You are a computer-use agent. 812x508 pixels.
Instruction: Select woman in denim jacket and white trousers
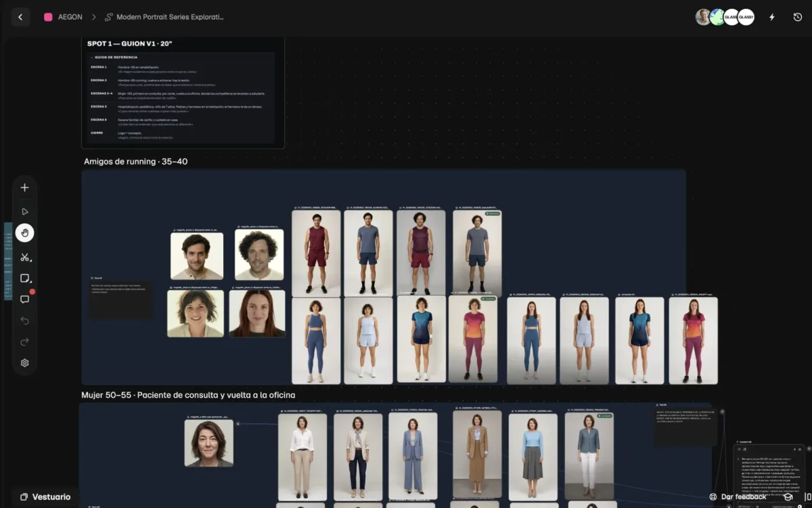[x=589, y=457]
